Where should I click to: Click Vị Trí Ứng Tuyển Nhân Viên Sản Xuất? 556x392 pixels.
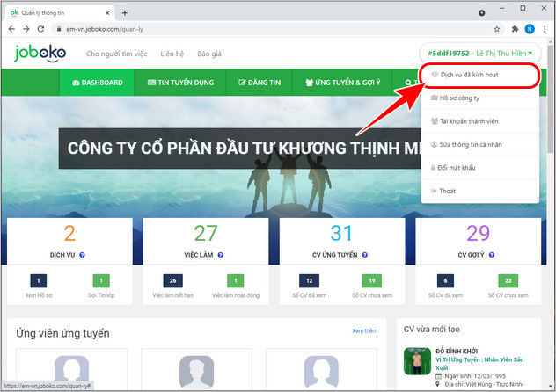[x=479, y=364]
